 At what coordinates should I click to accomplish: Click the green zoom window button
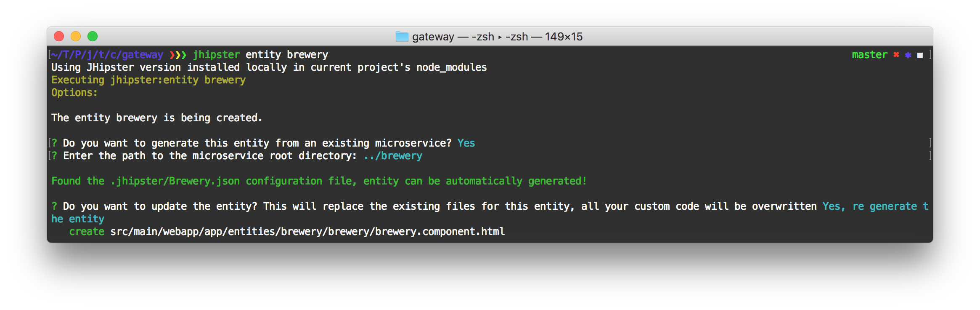[x=93, y=37]
